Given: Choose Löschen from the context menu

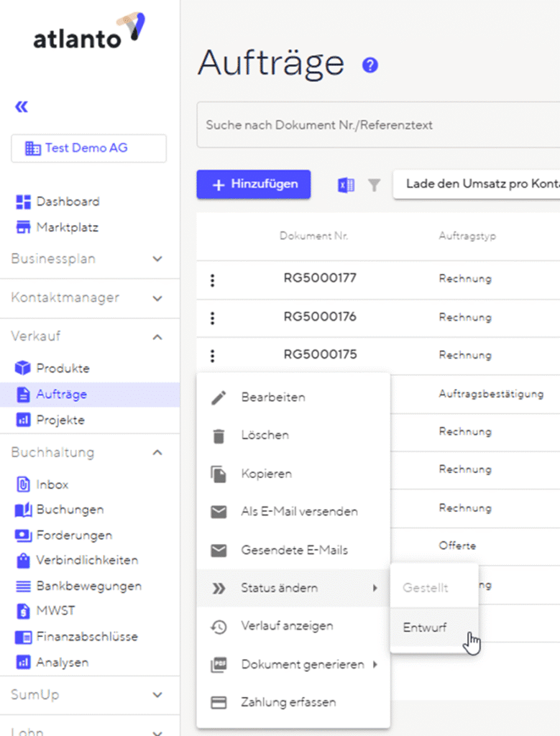Looking at the screenshot, I should [x=265, y=436].
